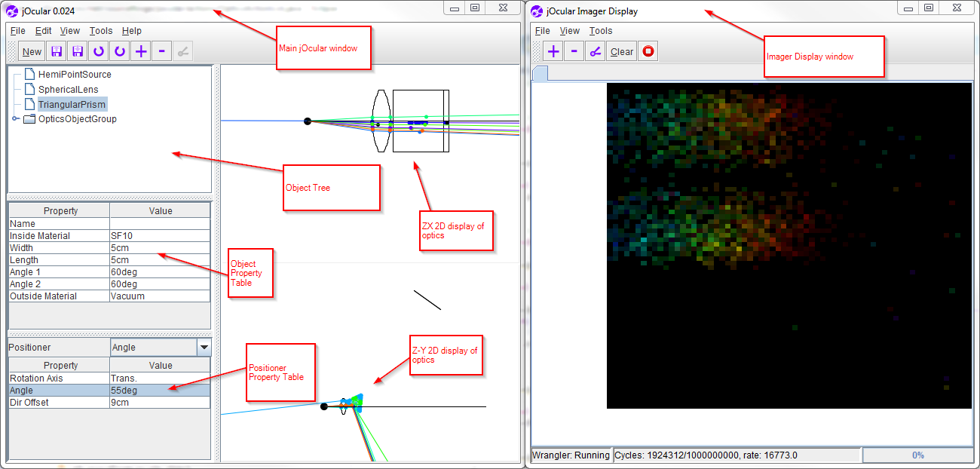Click the minus icon in the main jOcular toolbar

point(161,51)
